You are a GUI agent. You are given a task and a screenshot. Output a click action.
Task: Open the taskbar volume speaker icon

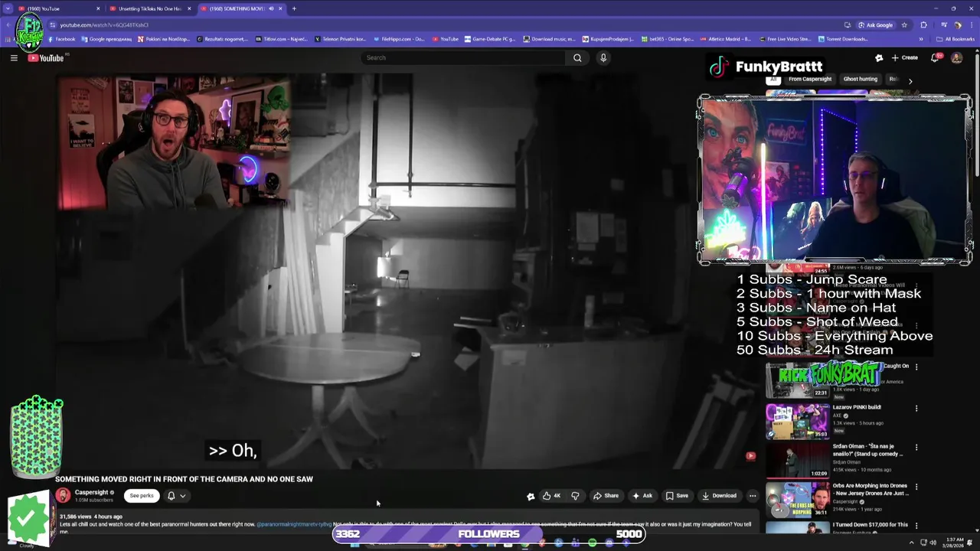(933, 543)
